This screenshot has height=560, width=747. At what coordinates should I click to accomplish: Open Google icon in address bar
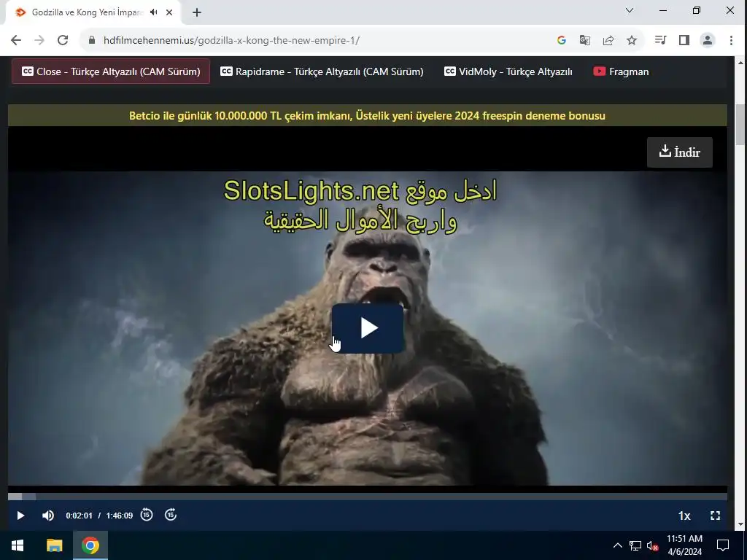click(562, 41)
